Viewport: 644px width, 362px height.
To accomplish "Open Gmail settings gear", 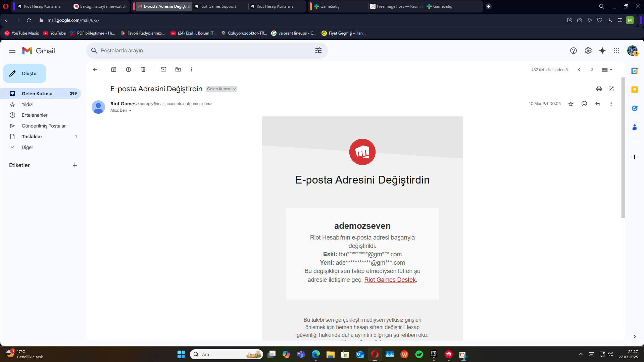I will [588, 51].
